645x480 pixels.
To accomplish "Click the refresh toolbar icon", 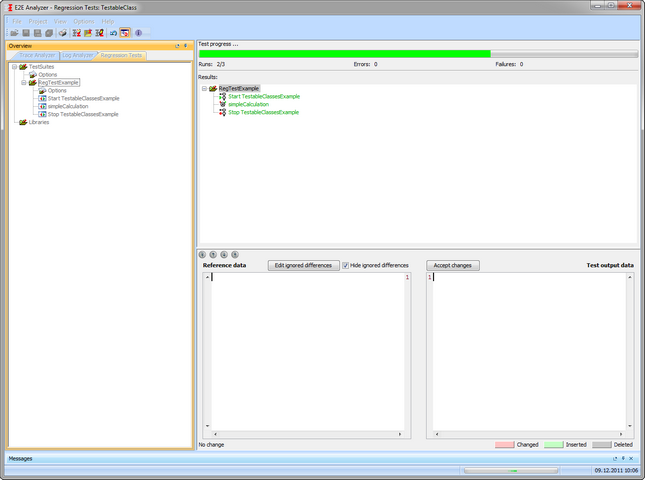I will click(x=113, y=33).
